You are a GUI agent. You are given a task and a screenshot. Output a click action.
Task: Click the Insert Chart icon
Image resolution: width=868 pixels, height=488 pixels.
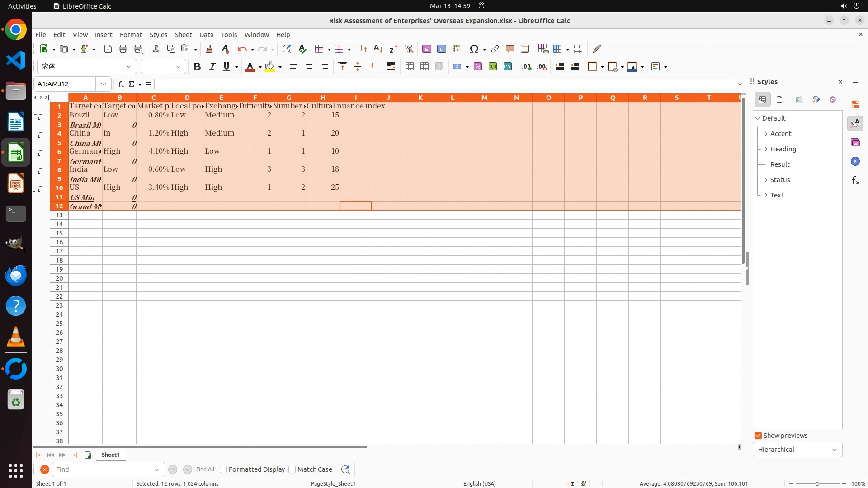[441, 49]
